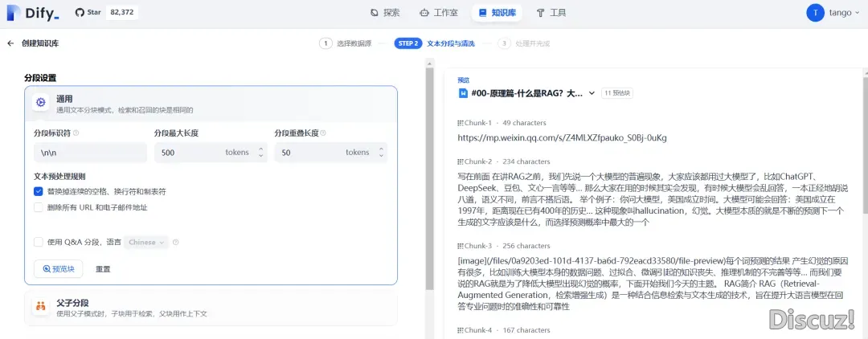Click info icon next to 分段重叠长度
868x339 pixels.
(x=323, y=133)
